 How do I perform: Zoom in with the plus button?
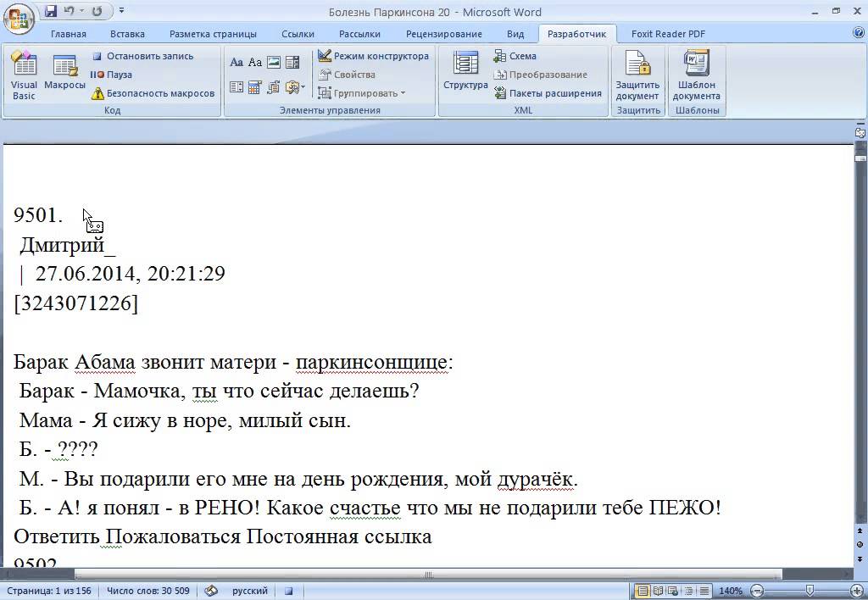pyautogui.click(x=856, y=592)
